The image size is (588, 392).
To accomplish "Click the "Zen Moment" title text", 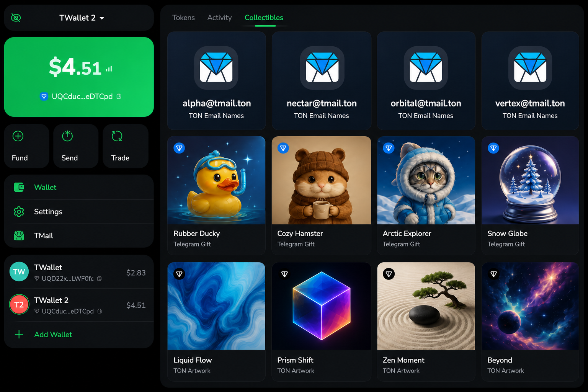I will 403,360.
